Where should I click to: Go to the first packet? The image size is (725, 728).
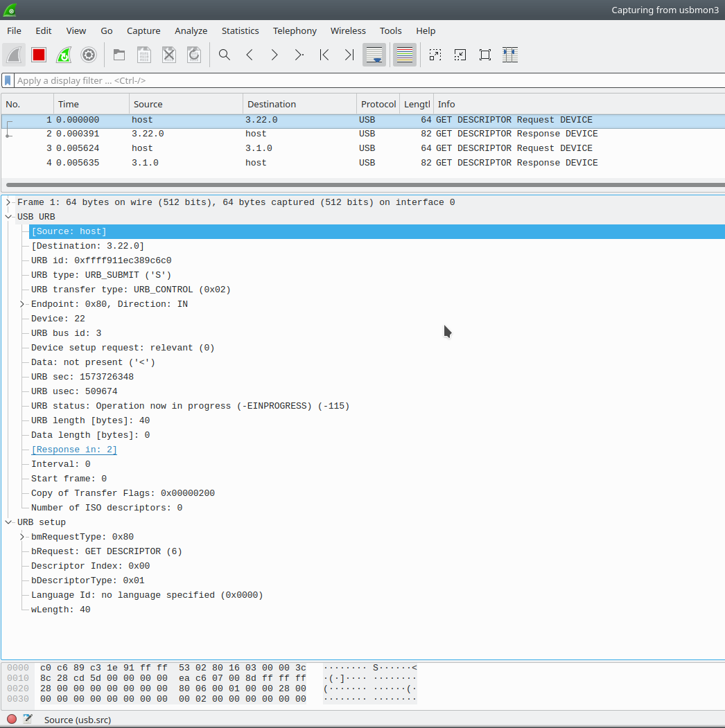click(324, 55)
